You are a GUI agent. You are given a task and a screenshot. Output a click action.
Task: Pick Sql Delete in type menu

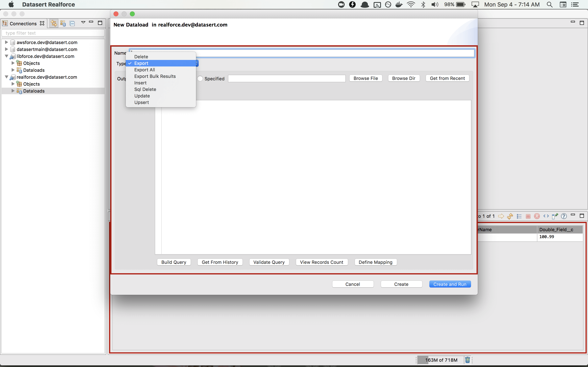tap(145, 89)
